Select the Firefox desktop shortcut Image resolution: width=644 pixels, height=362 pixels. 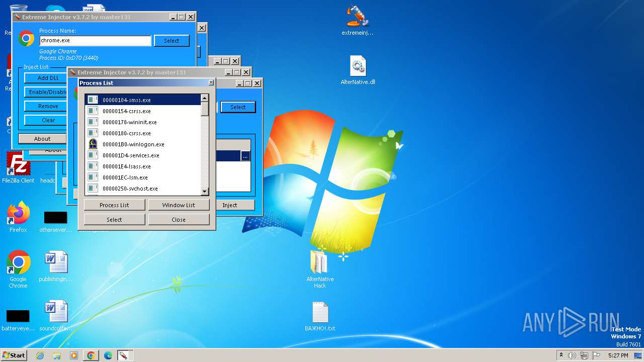coord(18,217)
